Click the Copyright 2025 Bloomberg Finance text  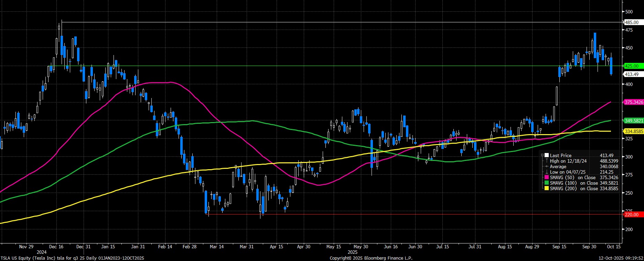pyautogui.click(x=371, y=258)
